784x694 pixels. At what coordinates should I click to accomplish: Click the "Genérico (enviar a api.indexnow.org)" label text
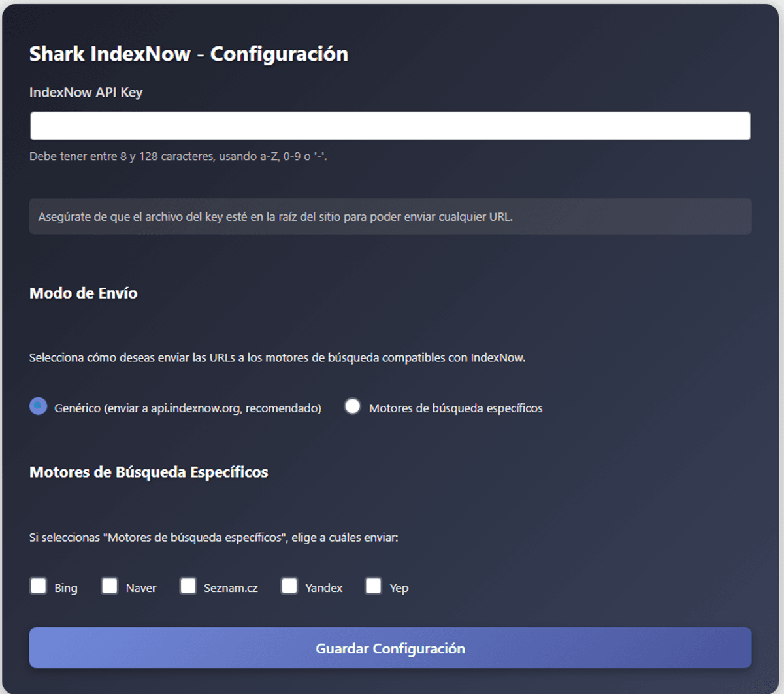188,408
